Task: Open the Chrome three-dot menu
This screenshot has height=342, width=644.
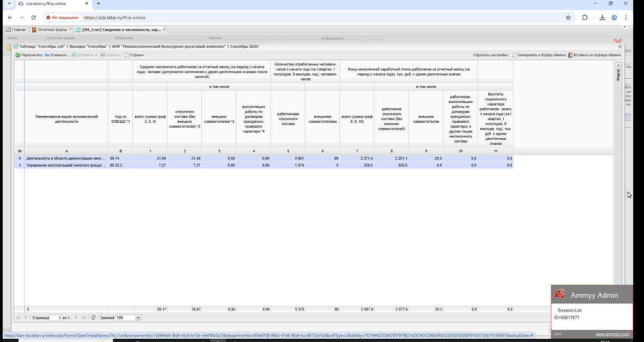Action: coord(626,17)
